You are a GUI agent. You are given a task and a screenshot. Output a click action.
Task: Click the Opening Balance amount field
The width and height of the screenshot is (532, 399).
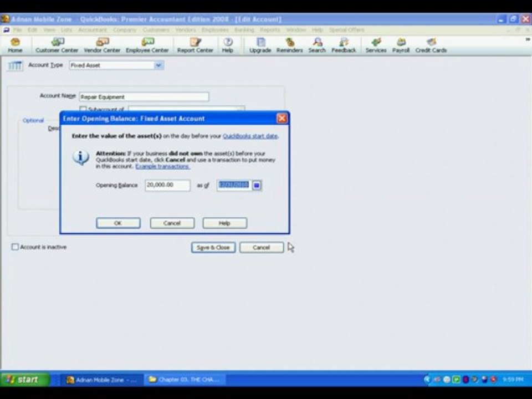point(167,185)
